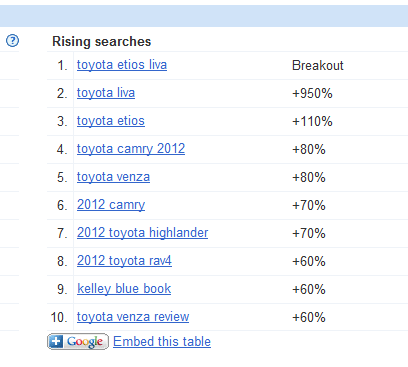Open the 2012 camry search link

pos(111,205)
